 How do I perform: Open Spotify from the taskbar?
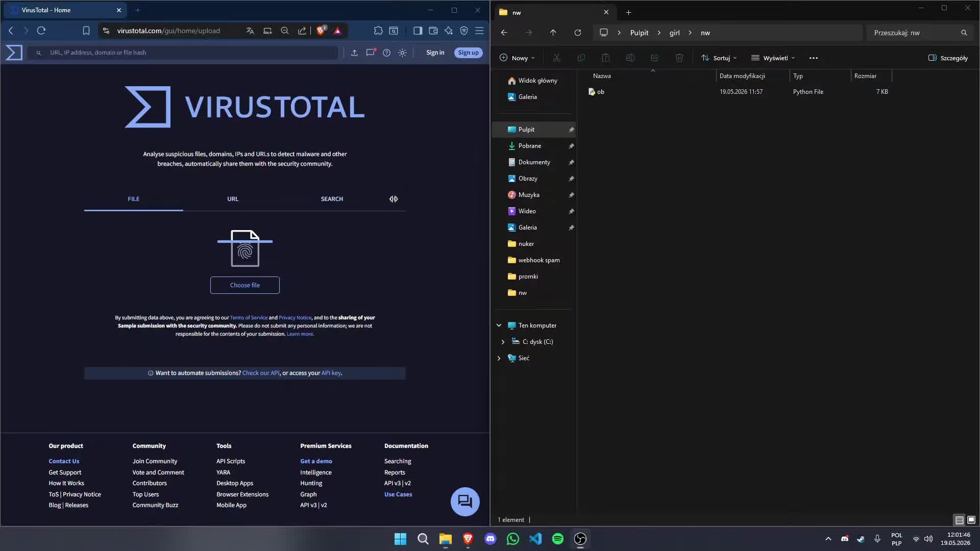558,539
